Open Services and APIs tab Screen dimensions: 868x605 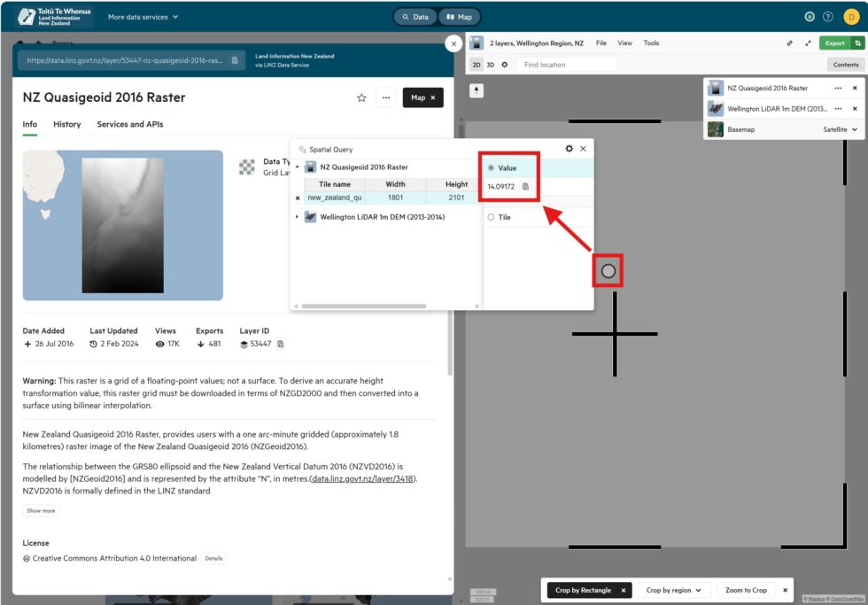click(x=130, y=124)
